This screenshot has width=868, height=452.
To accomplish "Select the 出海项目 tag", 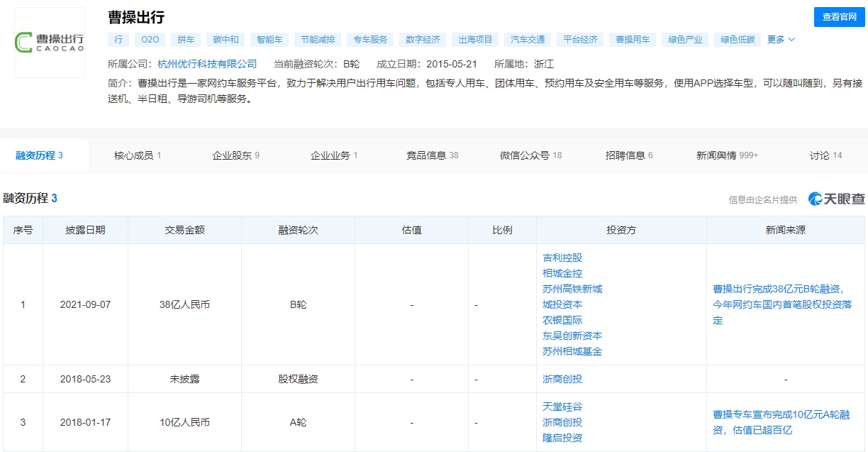I will coord(475,40).
